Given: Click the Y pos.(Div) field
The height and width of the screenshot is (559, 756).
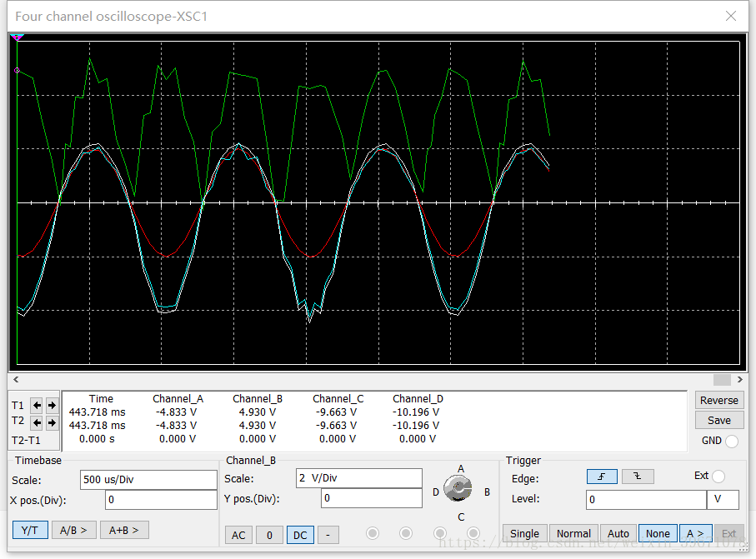Looking at the screenshot, I should (x=372, y=498).
